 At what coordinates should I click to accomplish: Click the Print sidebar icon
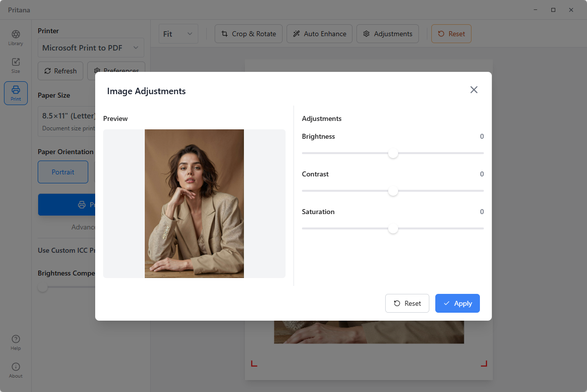click(x=15, y=93)
